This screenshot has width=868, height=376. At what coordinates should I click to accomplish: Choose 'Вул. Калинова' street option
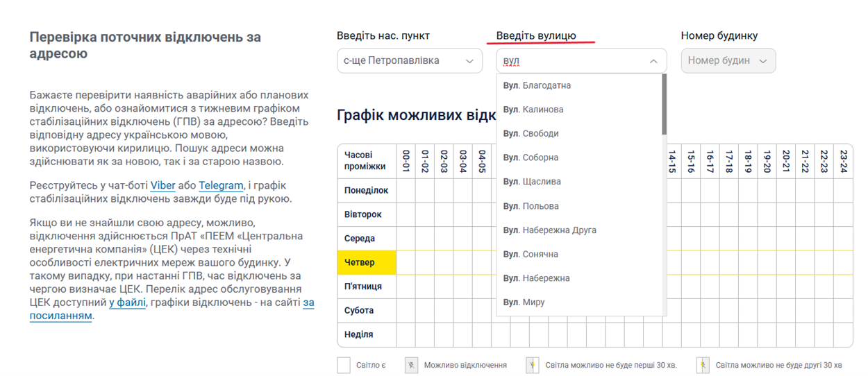point(533,110)
